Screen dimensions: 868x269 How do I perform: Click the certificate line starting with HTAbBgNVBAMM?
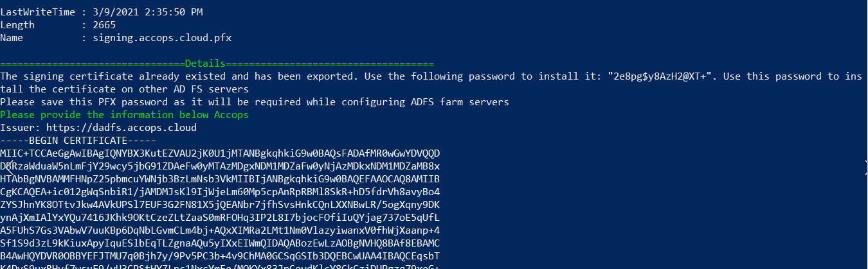220,179
